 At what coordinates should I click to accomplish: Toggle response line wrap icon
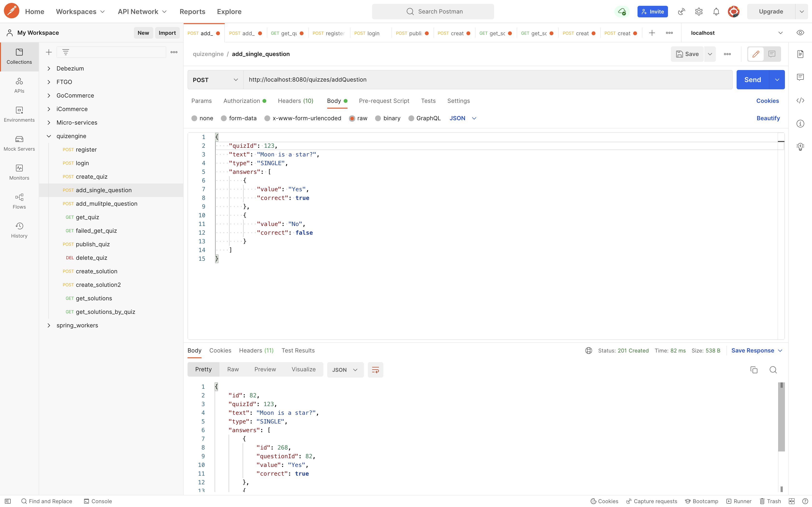point(375,370)
